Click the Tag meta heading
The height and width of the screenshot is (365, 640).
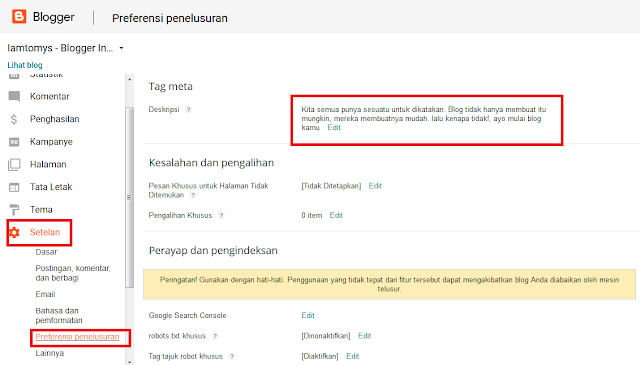pyautogui.click(x=171, y=87)
